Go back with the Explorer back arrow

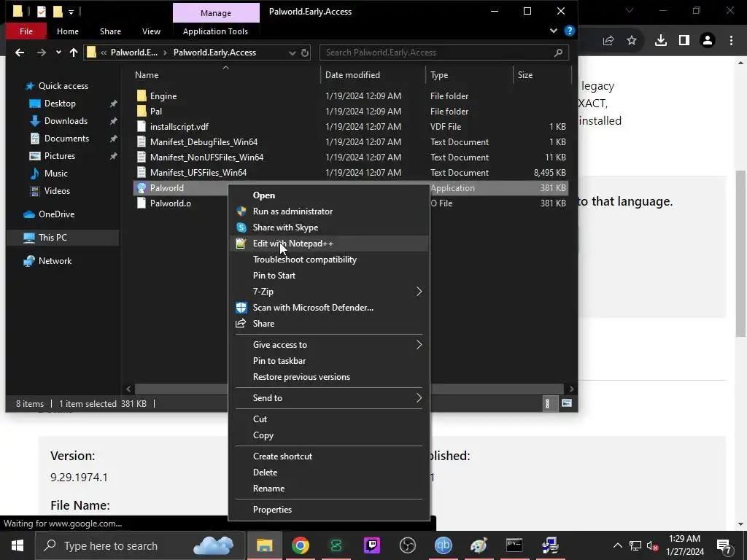pos(20,52)
